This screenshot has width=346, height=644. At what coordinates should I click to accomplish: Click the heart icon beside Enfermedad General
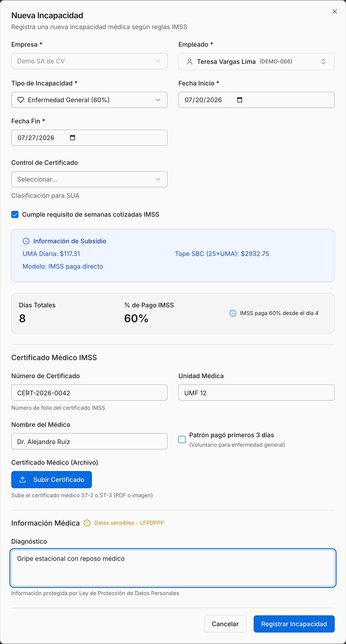21,100
